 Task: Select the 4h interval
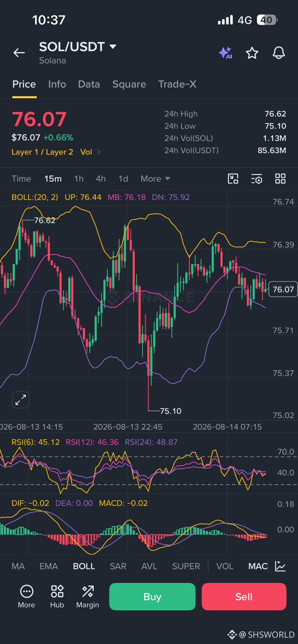(x=101, y=179)
